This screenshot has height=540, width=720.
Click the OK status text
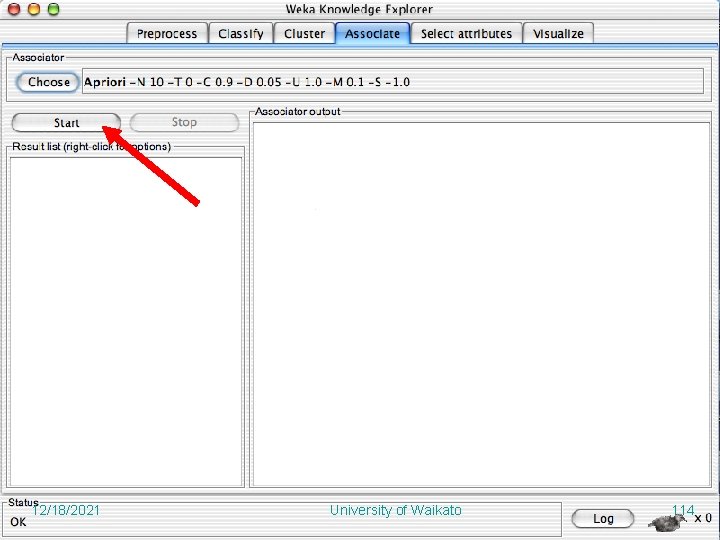pos(18,522)
